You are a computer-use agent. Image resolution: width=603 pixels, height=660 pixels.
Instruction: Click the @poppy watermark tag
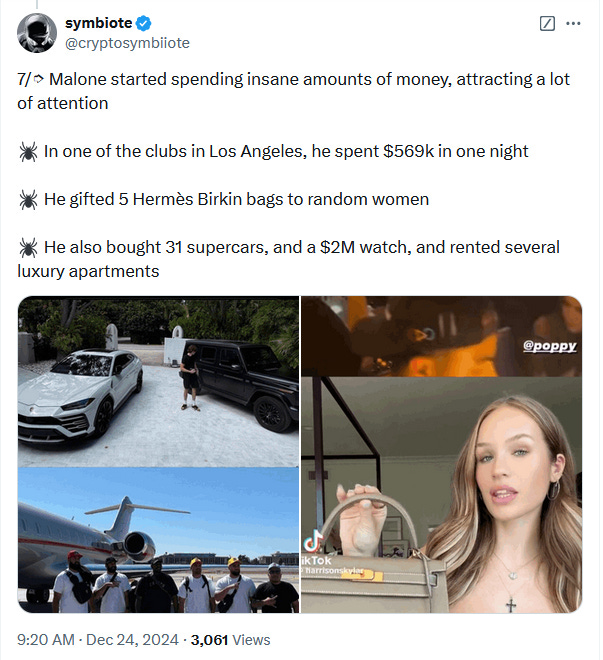[x=550, y=346]
